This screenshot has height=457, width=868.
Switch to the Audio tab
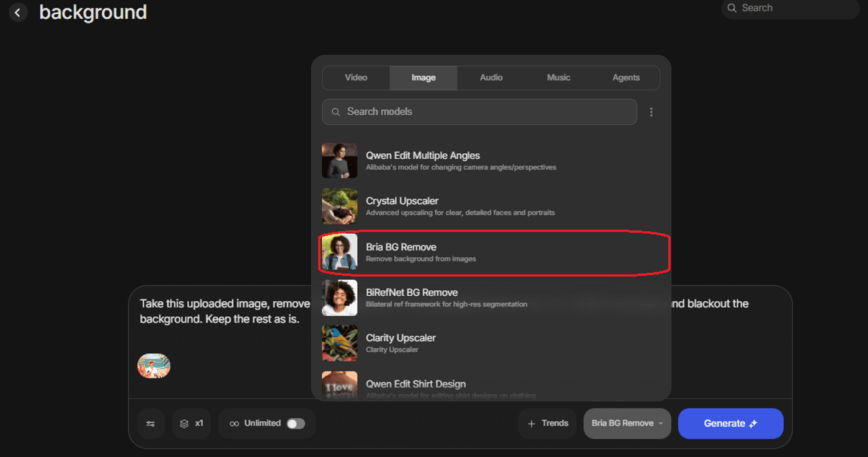[x=491, y=78]
